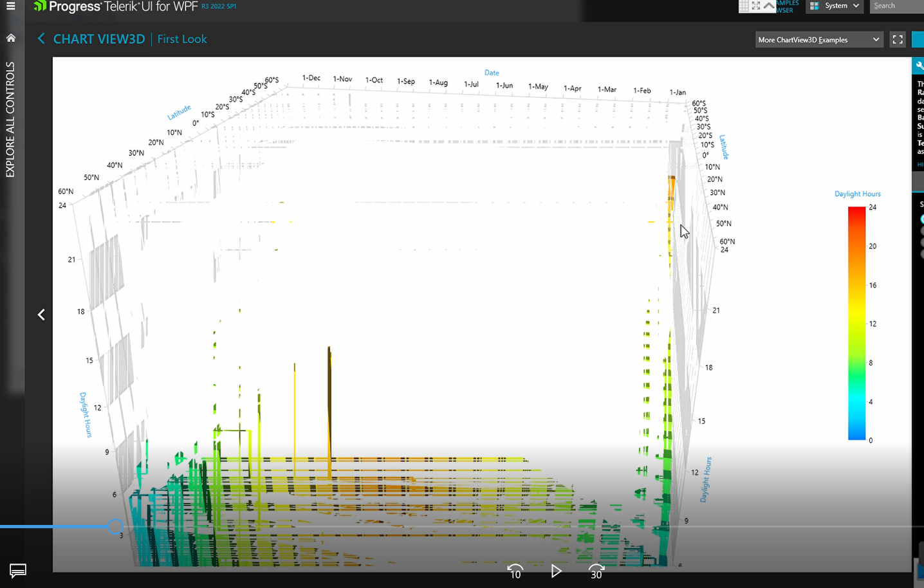Open the hamburger navigation menu
Screen dimensions: 924x588
[x=12, y=6]
